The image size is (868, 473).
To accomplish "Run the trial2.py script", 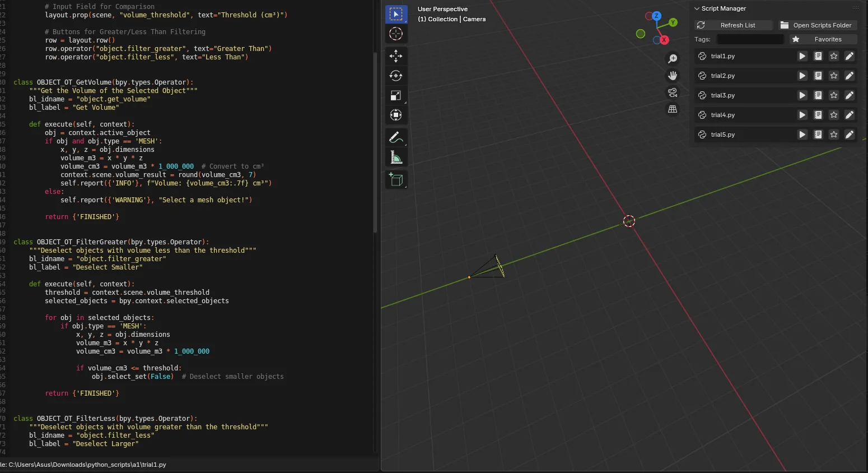I will coord(802,76).
